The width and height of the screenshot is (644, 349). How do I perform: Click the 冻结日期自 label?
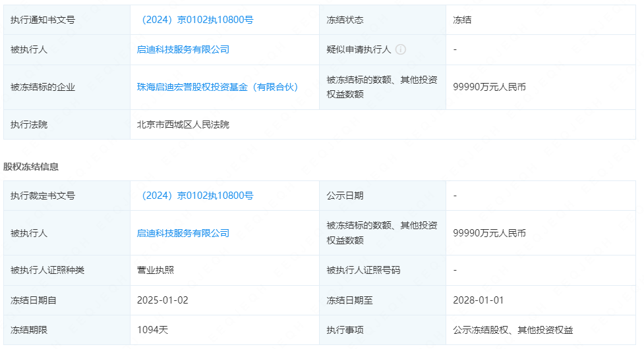(x=33, y=300)
